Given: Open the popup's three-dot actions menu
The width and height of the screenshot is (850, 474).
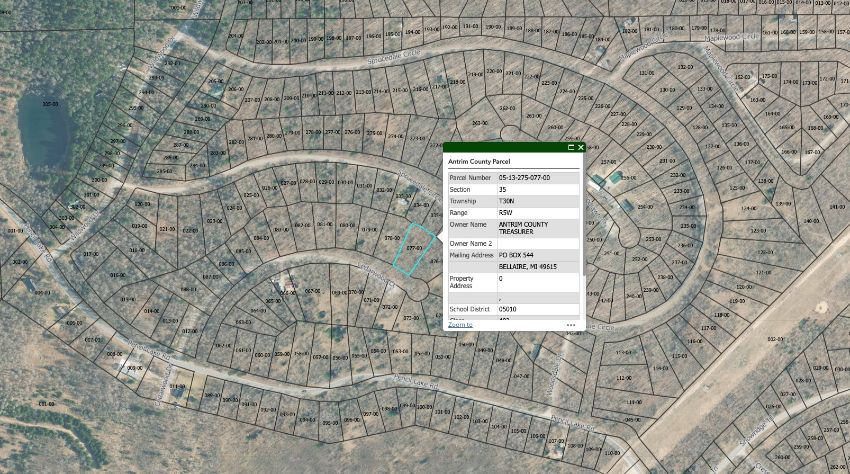Looking at the screenshot, I should click(x=571, y=325).
